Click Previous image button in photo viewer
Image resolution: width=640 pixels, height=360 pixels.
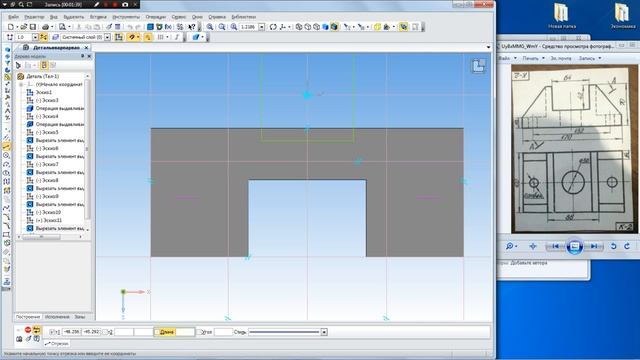555,246
